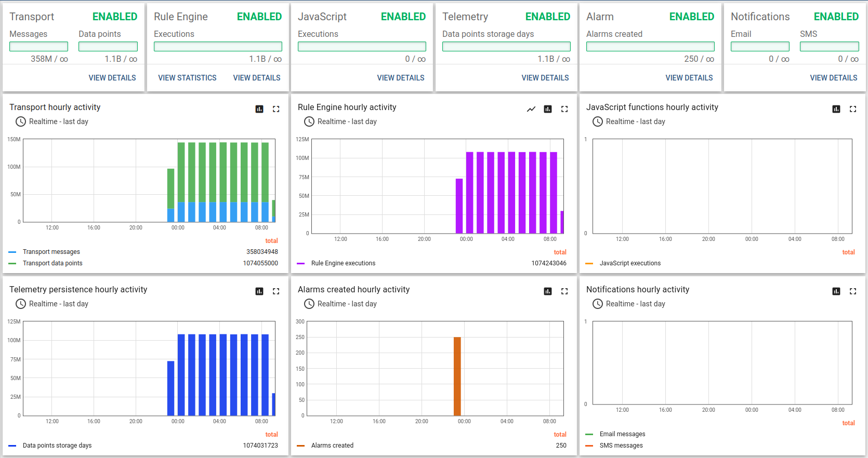Viewport: 868px width, 458px height.
Task: Toggle SMS messages legend entry
Action: pyautogui.click(x=621, y=446)
